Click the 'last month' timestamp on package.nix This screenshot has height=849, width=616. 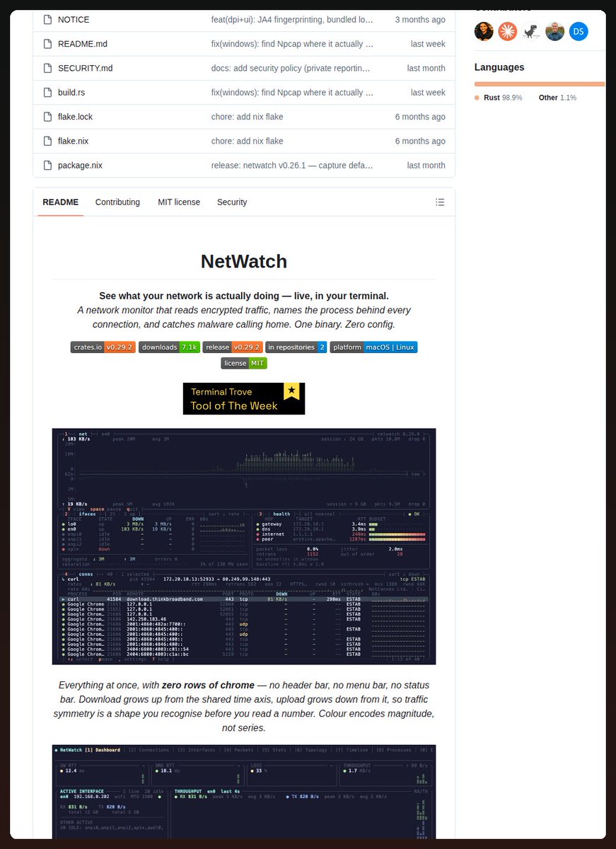pyautogui.click(x=426, y=166)
